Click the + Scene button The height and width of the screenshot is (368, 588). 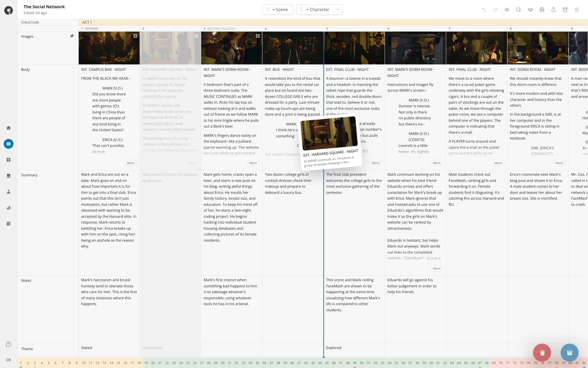pos(277,10)
